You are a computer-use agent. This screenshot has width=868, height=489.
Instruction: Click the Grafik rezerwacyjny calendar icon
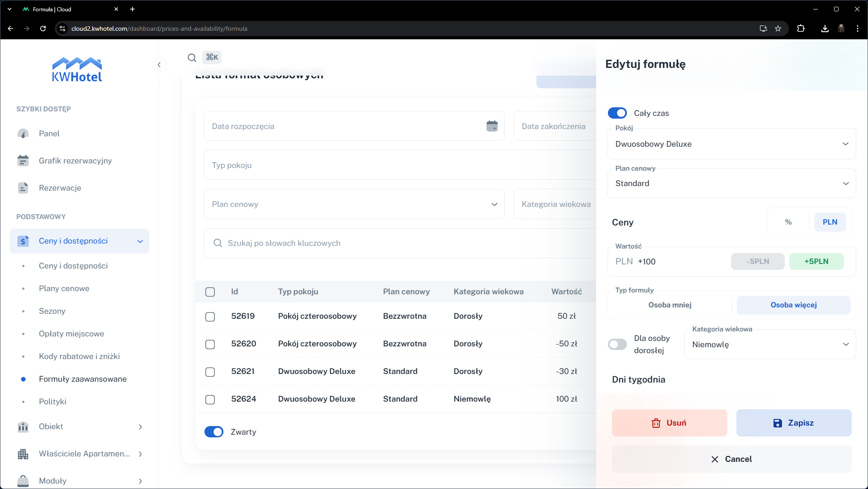[23, 161]
